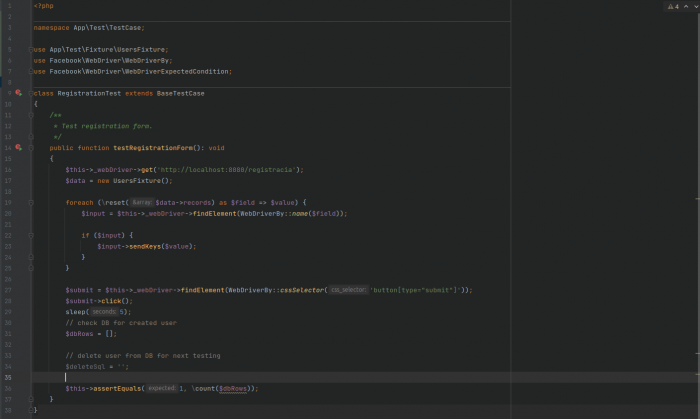The height and width of the screenshot is (419, 700).
Task: Click line number 27 in gutter
Action: [x=8, y=290]
